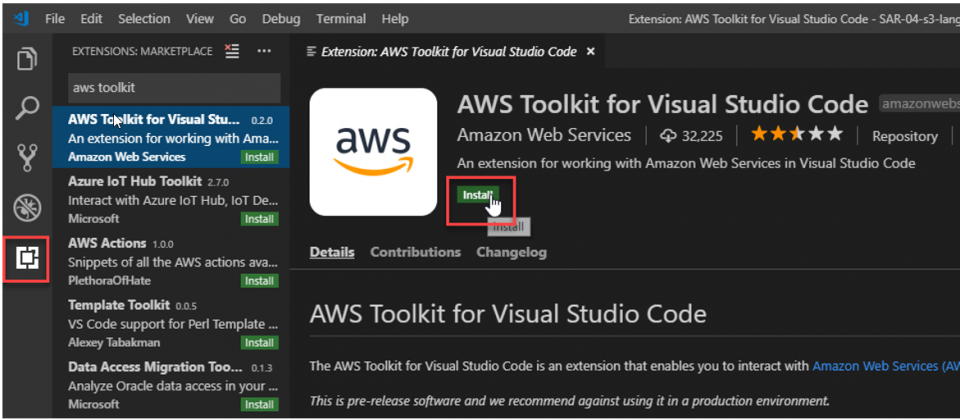The height and width of the screenshot is (420, 960).
Task: Open the Amazon Web Services hyperlink in description
Action: click(x=885, y=366)
